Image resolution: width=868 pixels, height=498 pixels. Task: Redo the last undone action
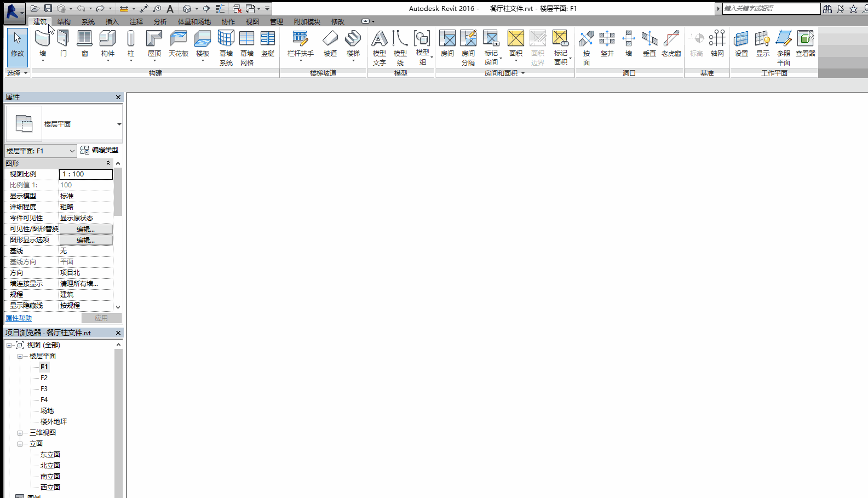tap(100, 9)
